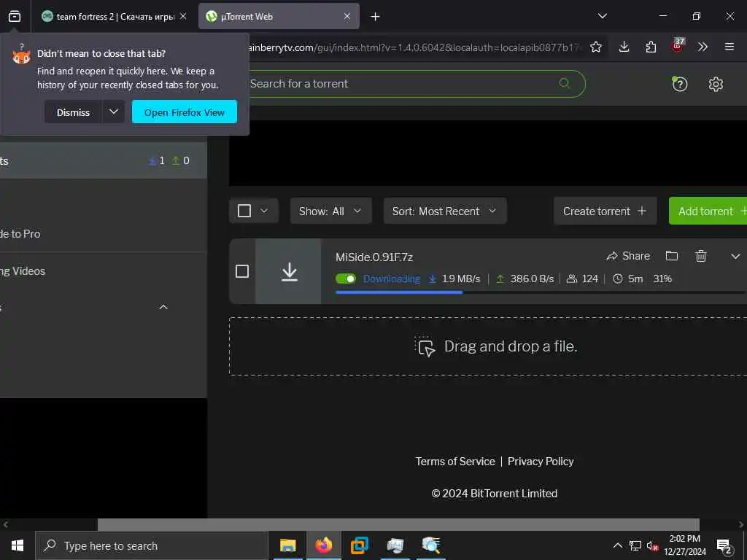Open the select-all checkbox dropdown arrow

click(x=264, y=211)
